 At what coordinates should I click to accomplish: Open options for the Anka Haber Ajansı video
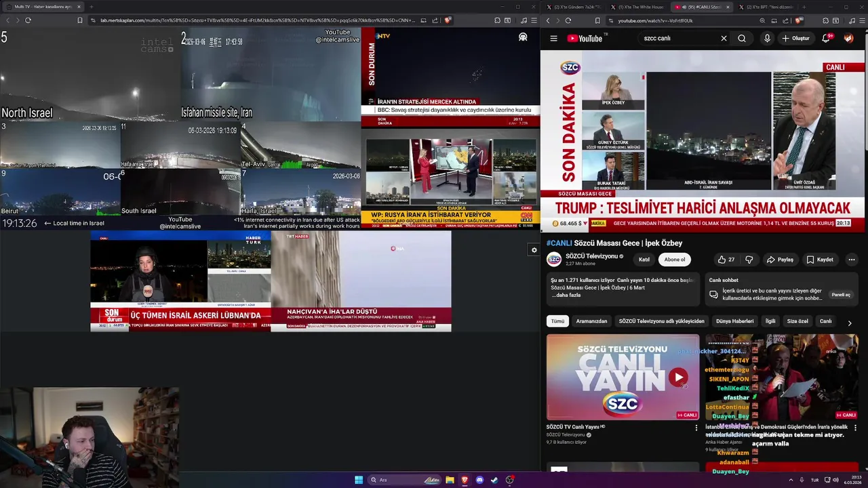tap(855, 428)
